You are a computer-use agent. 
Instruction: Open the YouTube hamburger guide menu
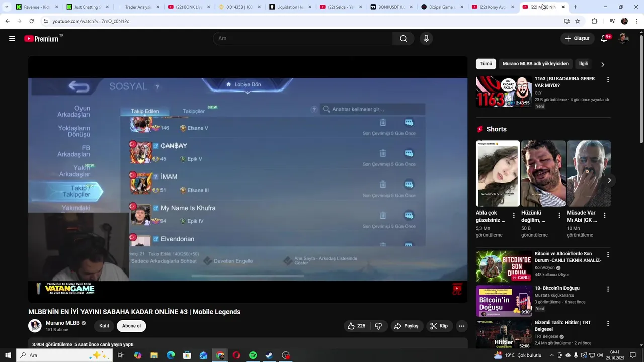coord(12,39)
